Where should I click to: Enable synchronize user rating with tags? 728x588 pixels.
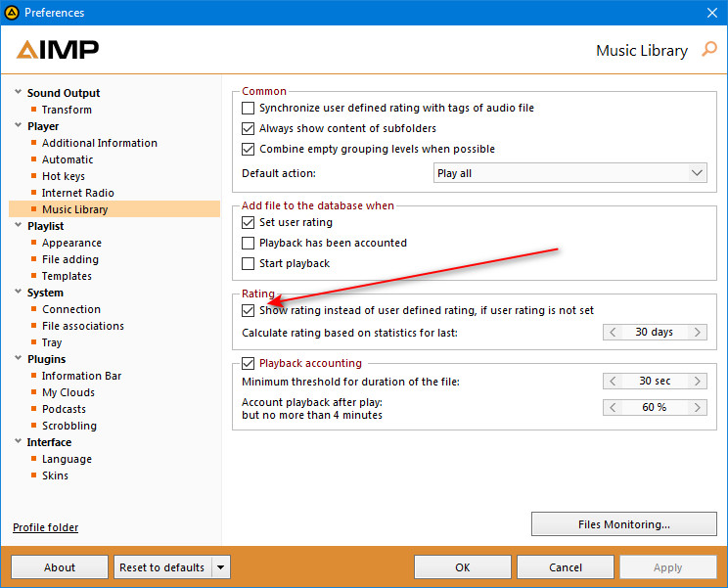click(248, 109)
